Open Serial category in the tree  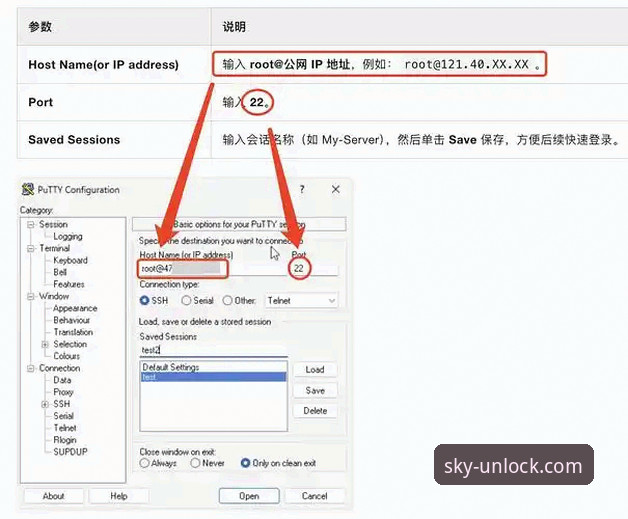64,416
